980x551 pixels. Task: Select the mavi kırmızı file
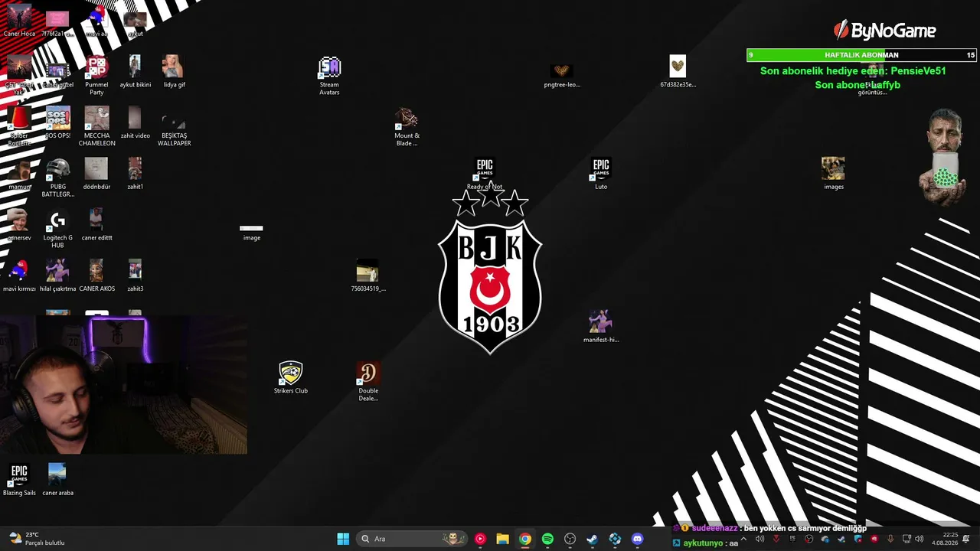point(19,276)
